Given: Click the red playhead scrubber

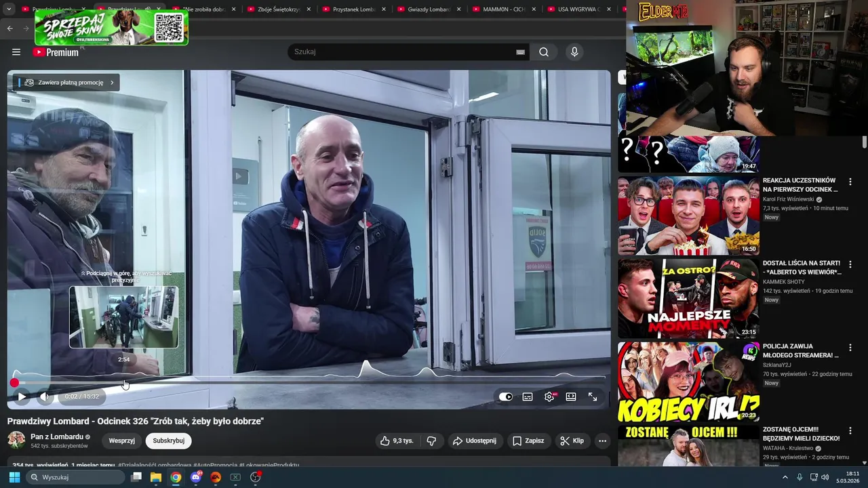Looking at the screenshot, I should [14, 383].
